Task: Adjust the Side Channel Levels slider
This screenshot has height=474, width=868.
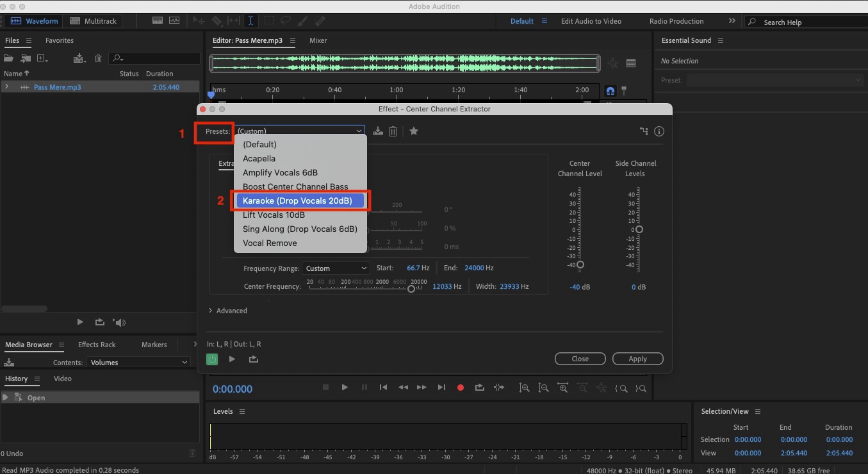Action: tap(639, 229)
